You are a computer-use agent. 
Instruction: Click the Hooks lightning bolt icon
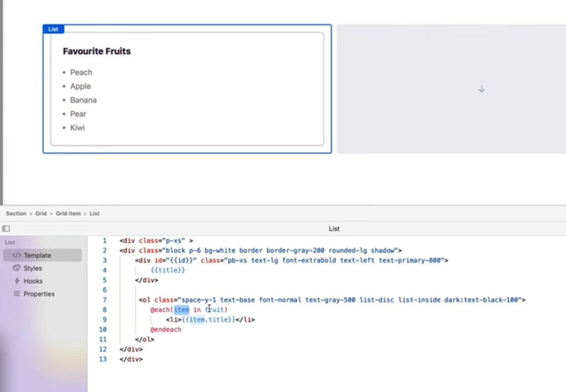[17, 281]
